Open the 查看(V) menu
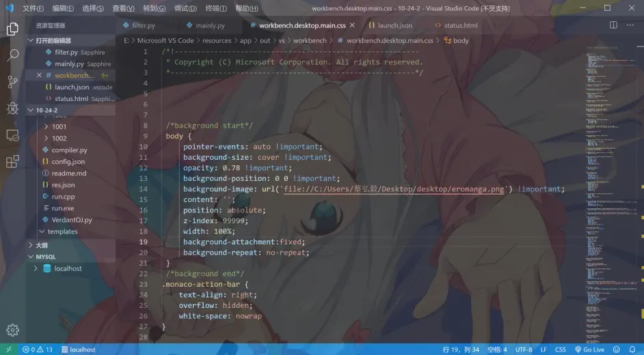Image resolution: width=644 pixels, height=355 pixels. point(123,8)
